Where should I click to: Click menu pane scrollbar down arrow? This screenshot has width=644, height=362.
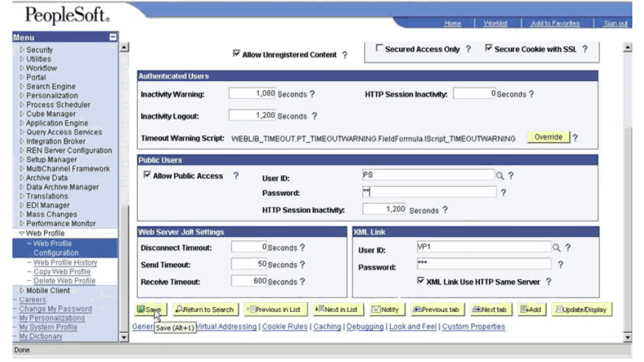tap(124, 337)
